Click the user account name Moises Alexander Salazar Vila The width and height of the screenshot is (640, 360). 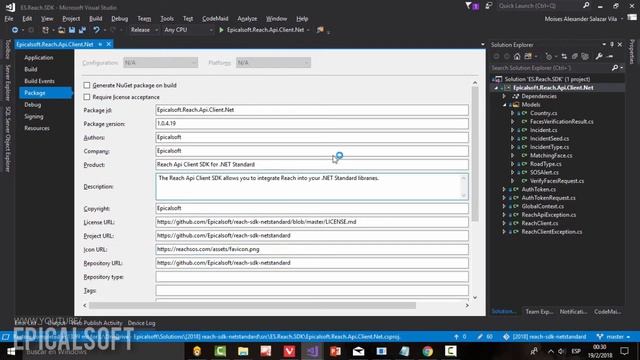tap(580, 19)
